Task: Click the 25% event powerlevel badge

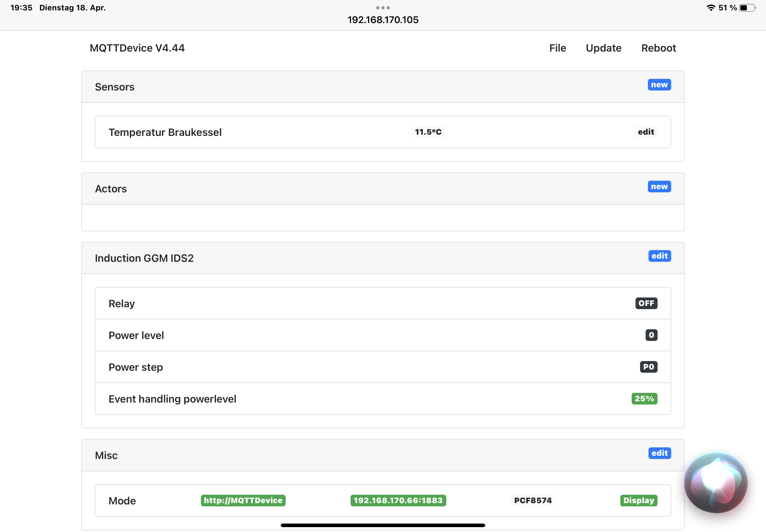Action: (644, 399)
